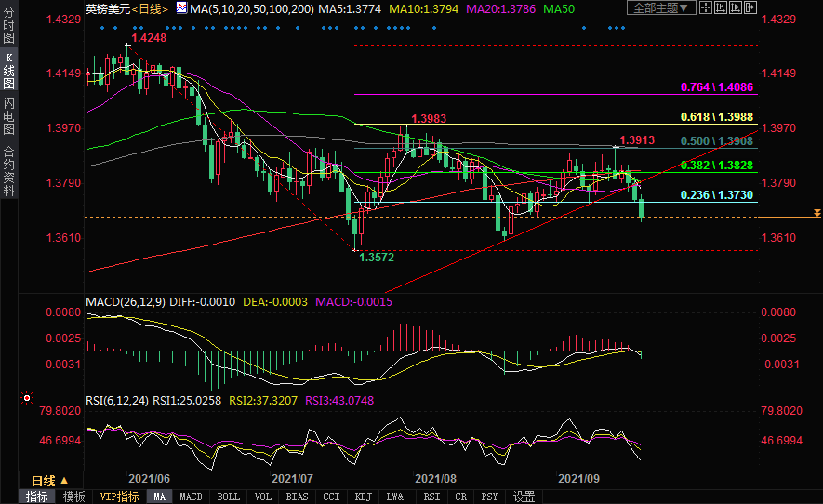The height and width of the screenshot is (504, 823).
Task: Click the arrow marker on right price axis
Action: click(x=816, y=214)
